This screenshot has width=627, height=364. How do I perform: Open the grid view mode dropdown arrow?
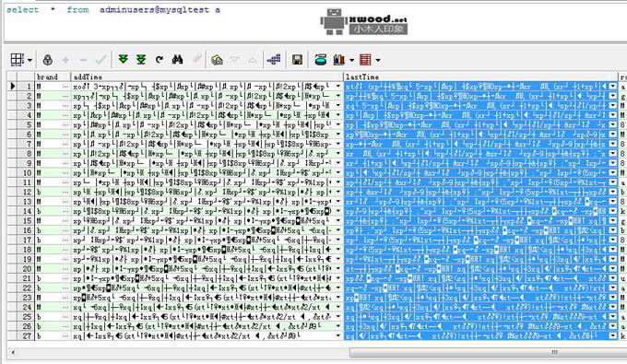click(x=30, y=60)
